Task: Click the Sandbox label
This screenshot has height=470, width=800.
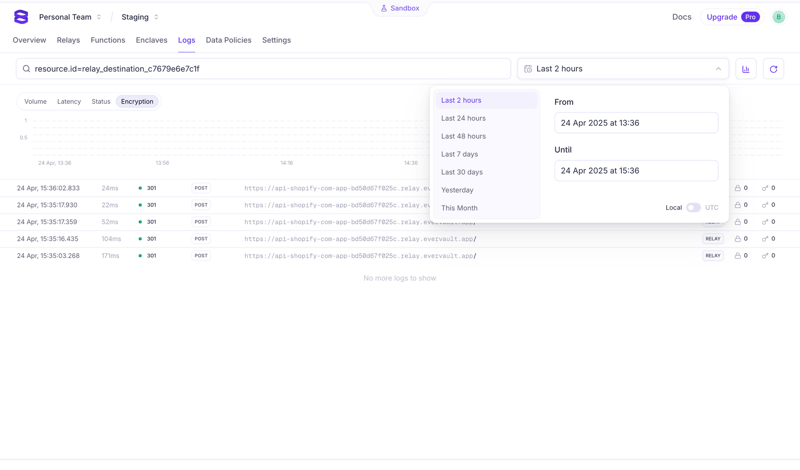Action: tap(405, 8)
